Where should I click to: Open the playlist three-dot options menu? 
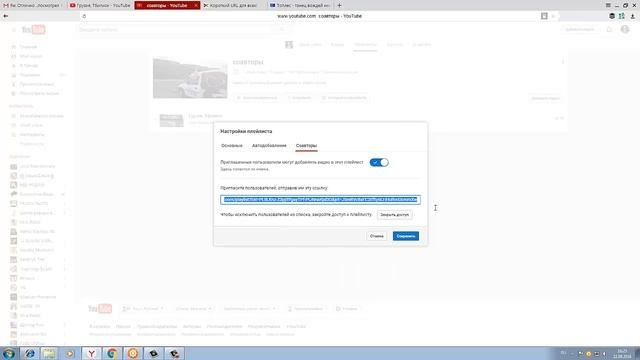[x=563, y=62]
